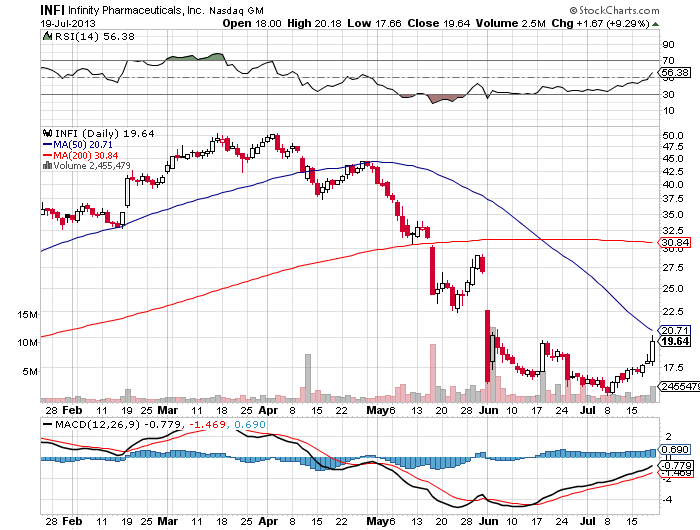Click the black MACD line legend marker
Screen dimensions: 700x530
(47, 424)
